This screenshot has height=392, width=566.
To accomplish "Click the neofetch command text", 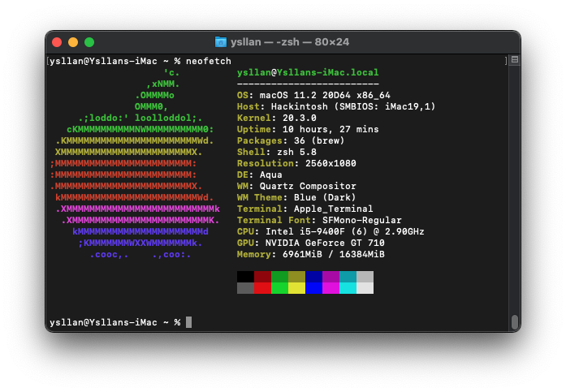I will coord(209,62).
